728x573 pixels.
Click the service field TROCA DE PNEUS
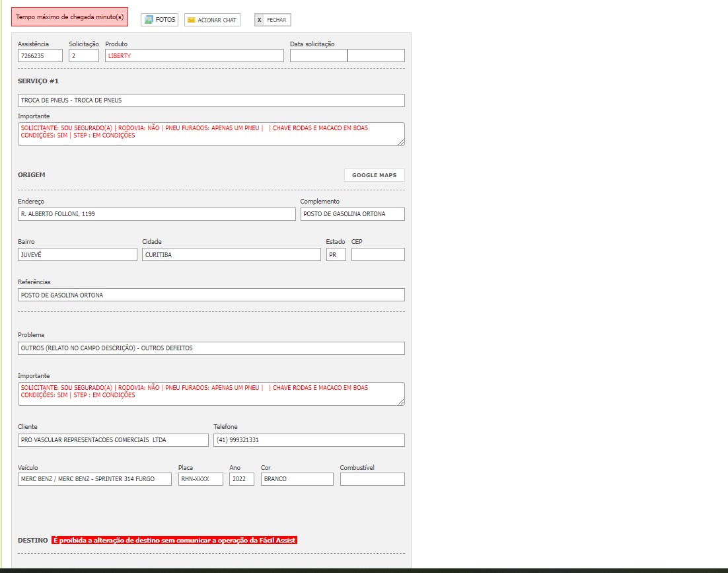point(211,100)
